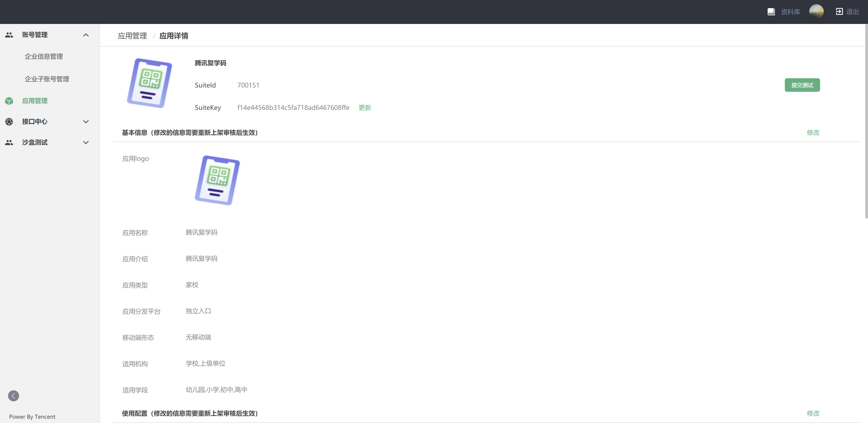Select the 接口中心 menu label
The width and height of the screenshot is (868, 423).
pyautogui.click(x=35, y=122)
